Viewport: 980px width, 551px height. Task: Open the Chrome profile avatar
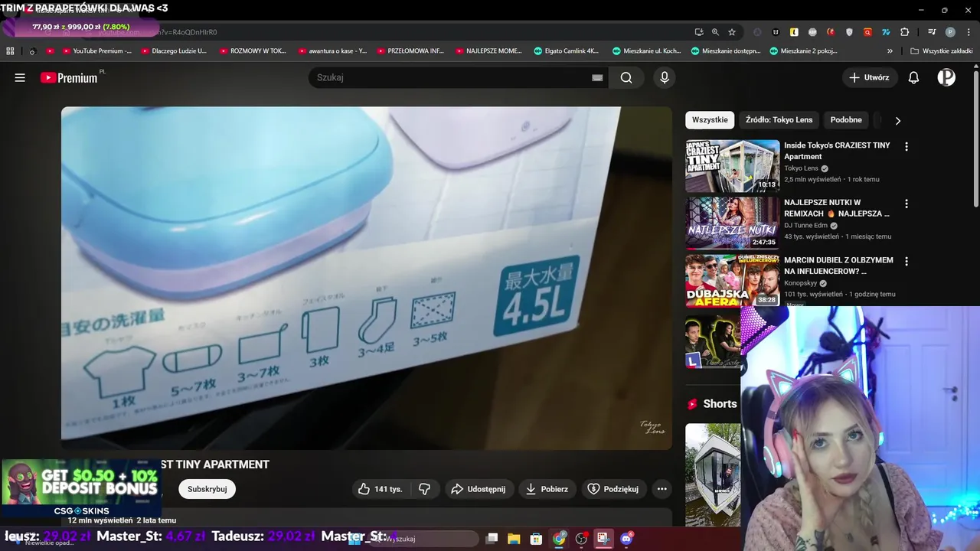point(950,32)
